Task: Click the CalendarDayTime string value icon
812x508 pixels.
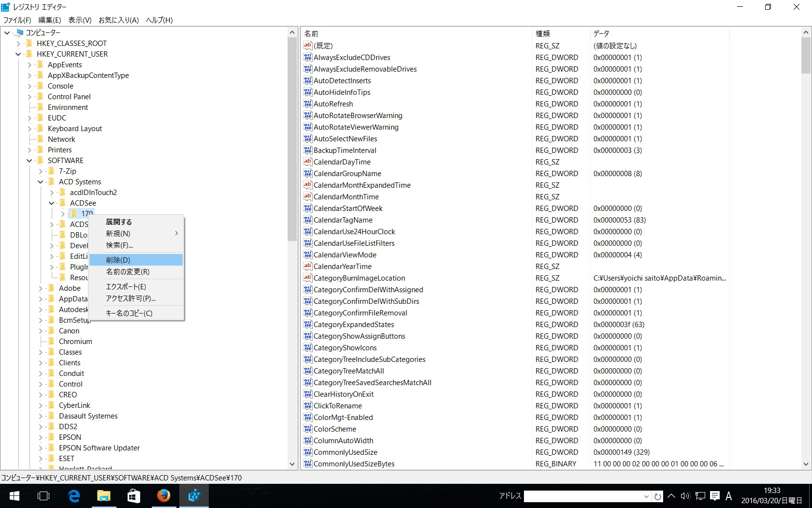Action: 307,162
